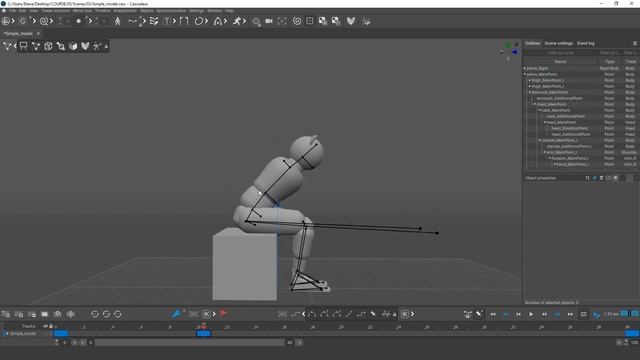Select head_DirectionPoint in the outliner
Image resolution: width=640 pixels, height=360 pixels.
click(569, 128)
